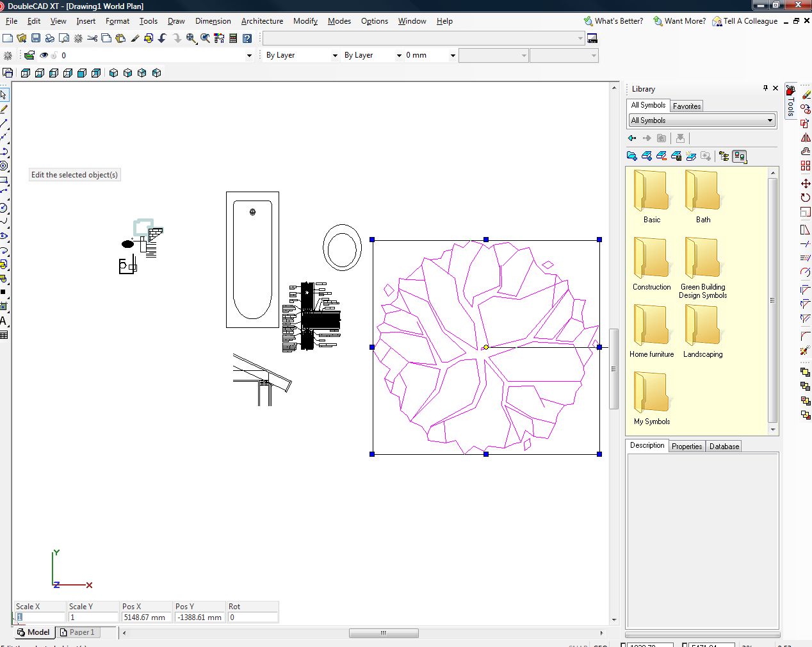The width and height of the screenshot is (812, 647).
Task: Select the arrow Select tool in left toolbar
Action: 4,95
